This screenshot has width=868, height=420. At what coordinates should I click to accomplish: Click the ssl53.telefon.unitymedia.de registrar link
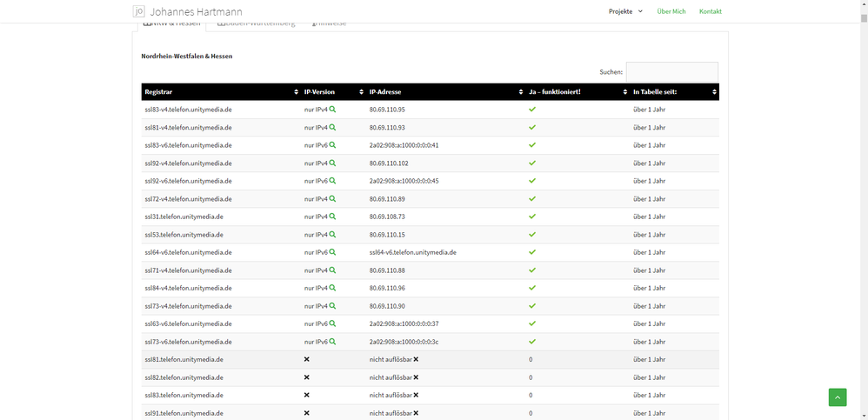pos(184,235)
